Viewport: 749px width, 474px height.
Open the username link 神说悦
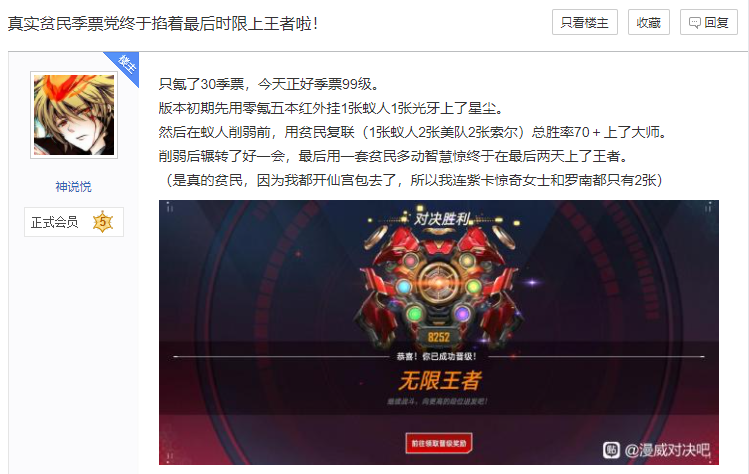coord(74,186)
